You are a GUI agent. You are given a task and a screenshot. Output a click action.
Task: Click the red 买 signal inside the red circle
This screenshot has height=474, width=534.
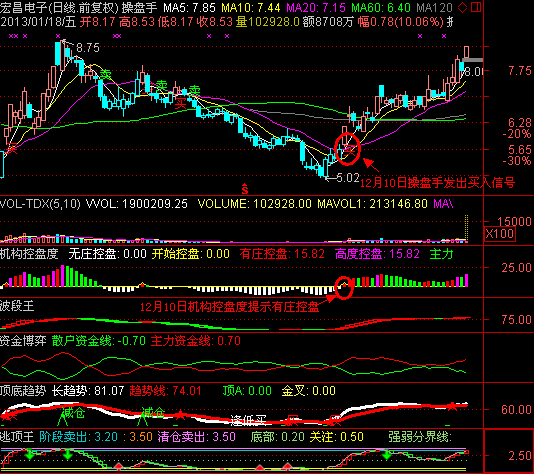click(x=350, y=150)
